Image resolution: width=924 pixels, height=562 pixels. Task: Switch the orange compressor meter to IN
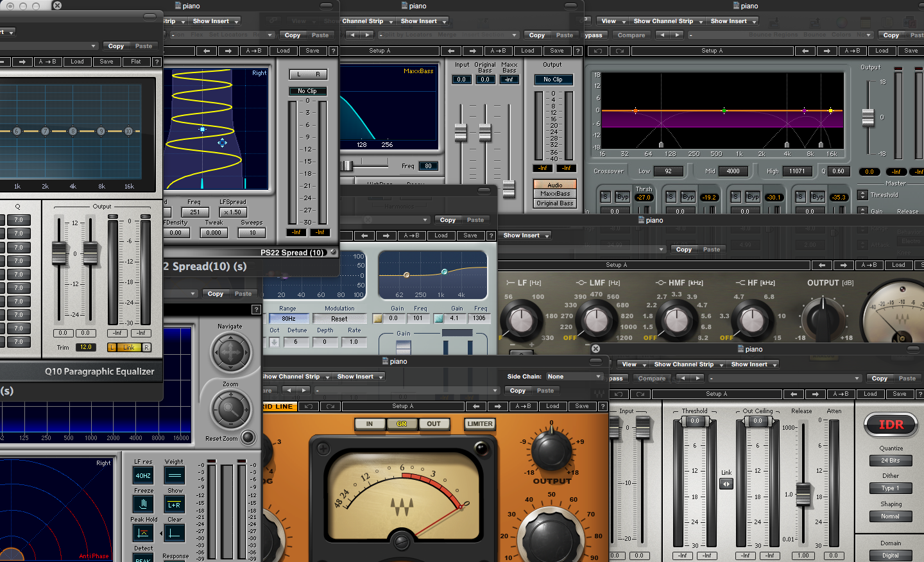(370, 424)
